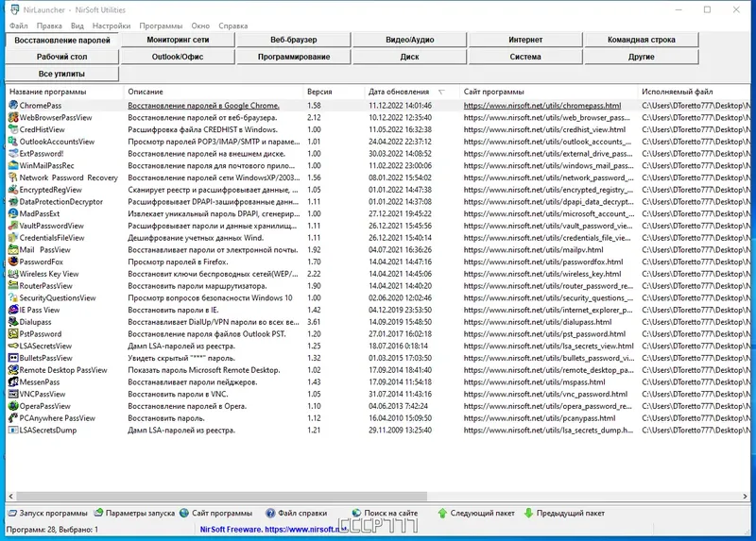Click the LSASecretsView icon
Image resolution: width=756 pixels, height=541 pixels.
point(13,346)
